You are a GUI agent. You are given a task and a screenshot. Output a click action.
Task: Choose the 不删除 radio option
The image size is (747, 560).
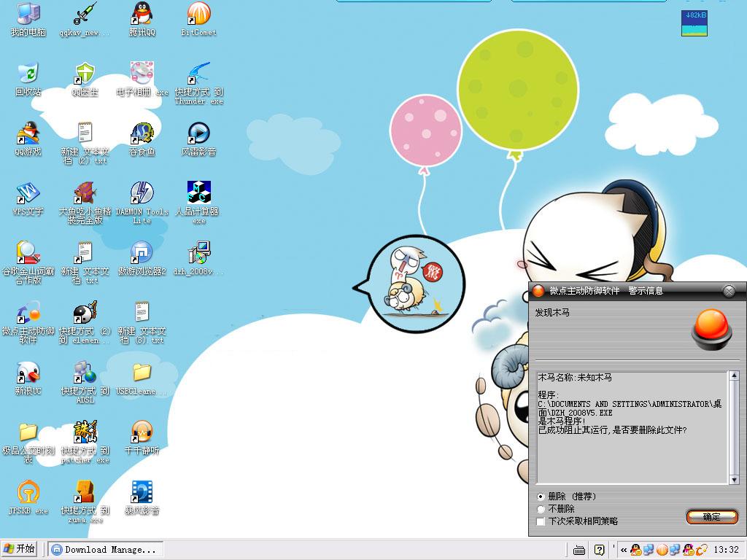pos(541,509)
